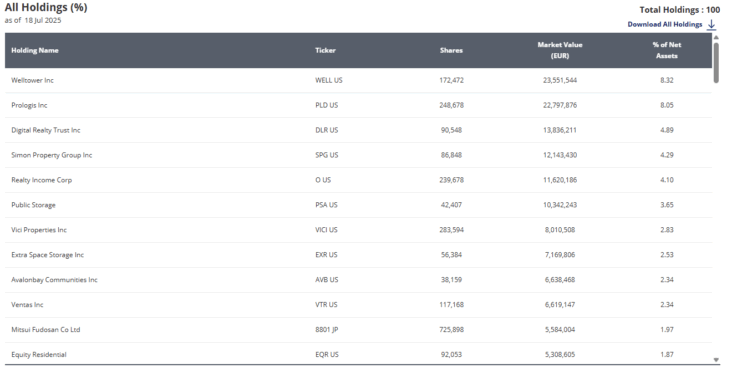The height and width of the screenshot is (368, 732).
Task: Click the WELL US ticker
Action: click(329, 80)
